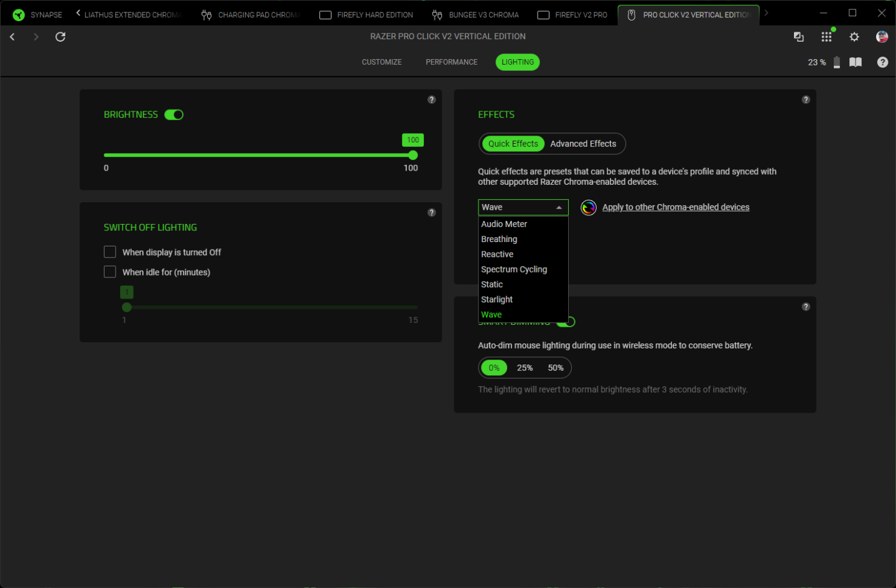Choose Audio Meter from effect list
The height and width of the screenshot is (588, 896).
tap(523, 224)
